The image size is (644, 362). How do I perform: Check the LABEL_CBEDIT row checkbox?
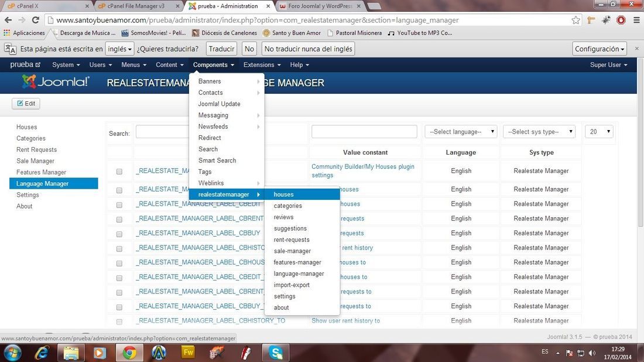tap(119, 204)
